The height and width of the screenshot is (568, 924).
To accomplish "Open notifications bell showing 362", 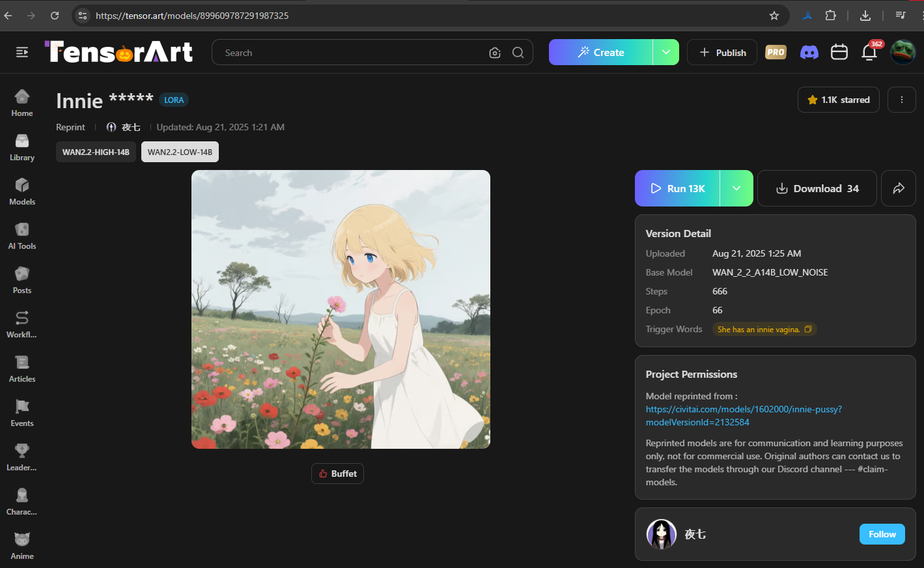I will click(870, 51).
